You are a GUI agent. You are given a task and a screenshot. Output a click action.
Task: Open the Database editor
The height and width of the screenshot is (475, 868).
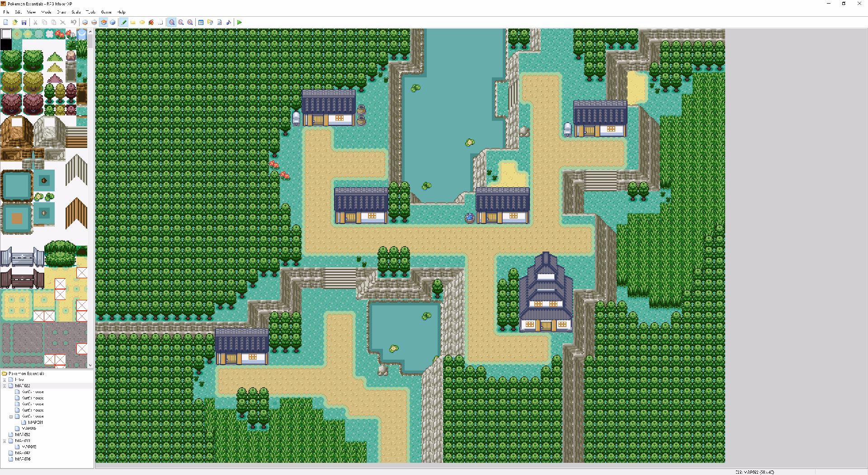(200, 22)
